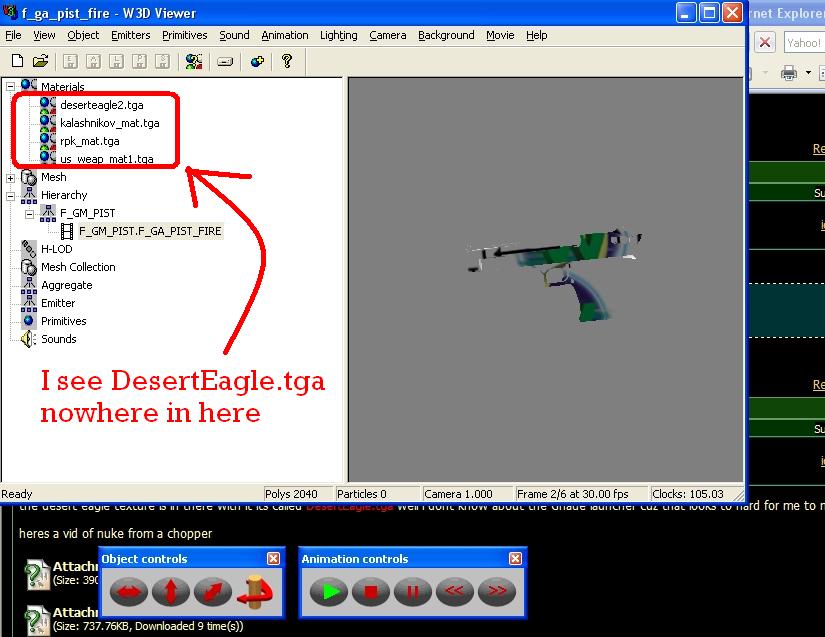Step animation backward with rewind button

pyautogui.click(x=454, y=591)
